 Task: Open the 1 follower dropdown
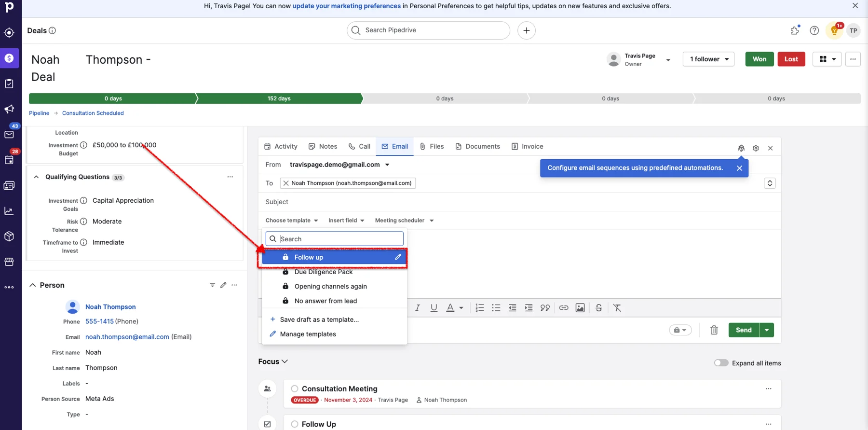[709, 59]
